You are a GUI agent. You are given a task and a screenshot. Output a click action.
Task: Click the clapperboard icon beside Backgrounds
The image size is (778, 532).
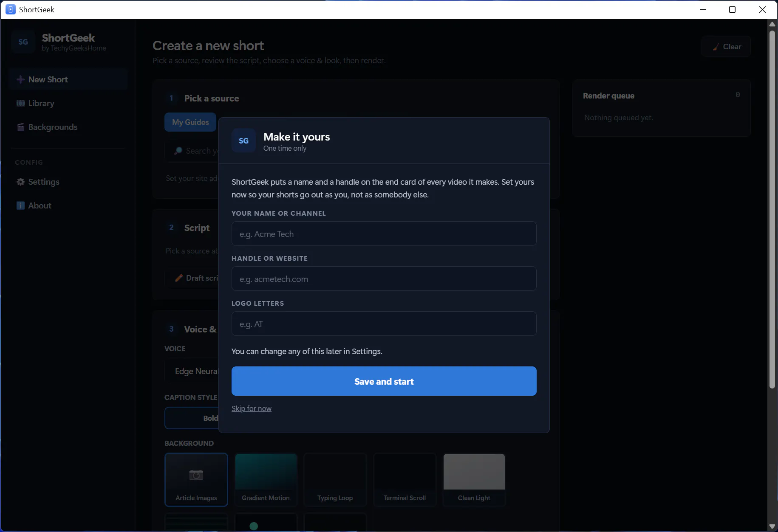pos(20,127)
